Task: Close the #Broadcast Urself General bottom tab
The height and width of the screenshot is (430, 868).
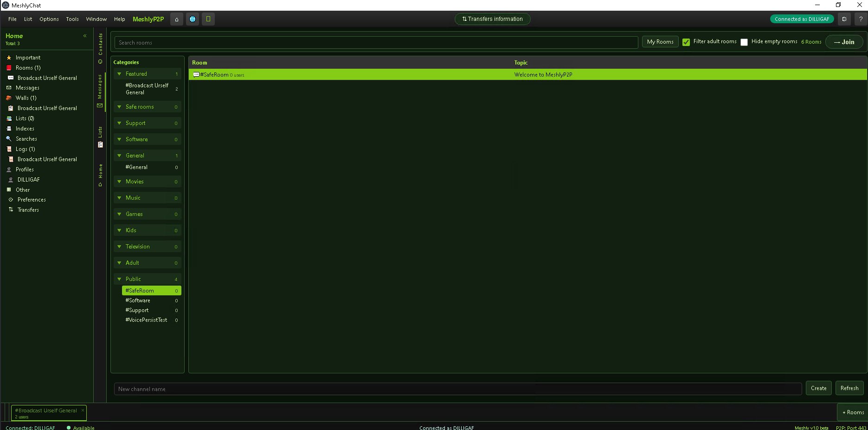Action: [83, 410]
